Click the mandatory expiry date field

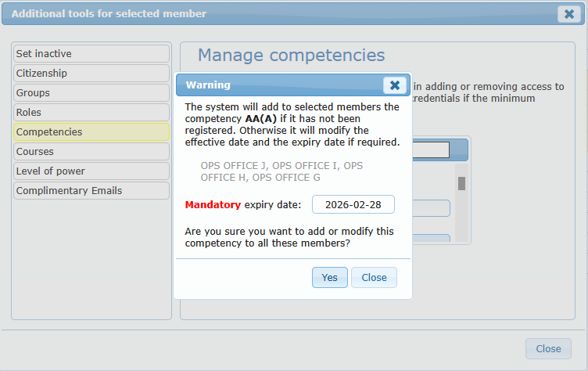click(353, 204)
